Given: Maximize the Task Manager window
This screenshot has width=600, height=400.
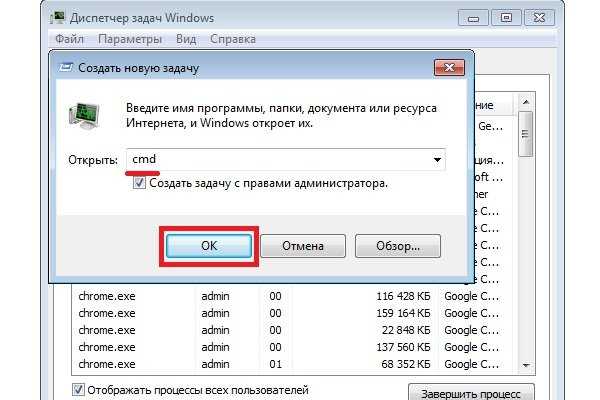Looking at the screenshot, I should [x=506, y=18].
